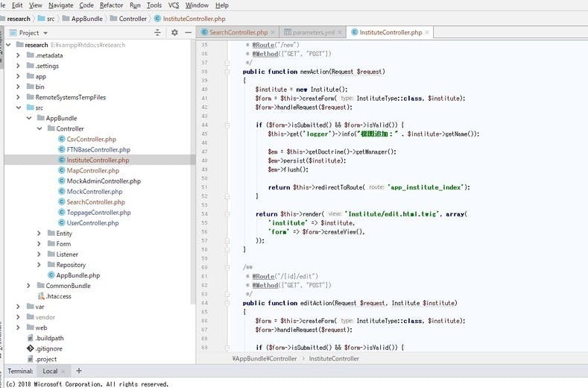This screenshot has height=388, width=588.
Task: Close the SearchController.php editor tab
Action: coord(274,33)
